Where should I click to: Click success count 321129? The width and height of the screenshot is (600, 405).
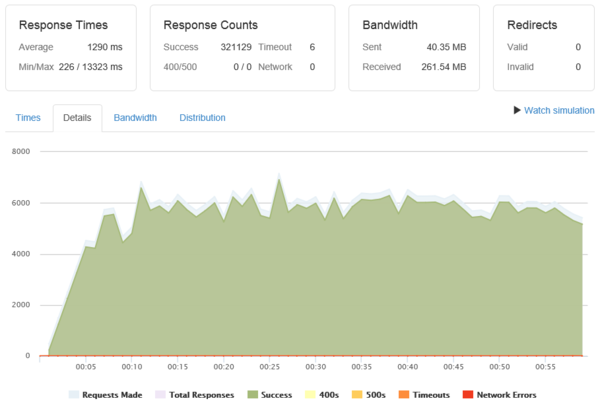pos(236,47)
